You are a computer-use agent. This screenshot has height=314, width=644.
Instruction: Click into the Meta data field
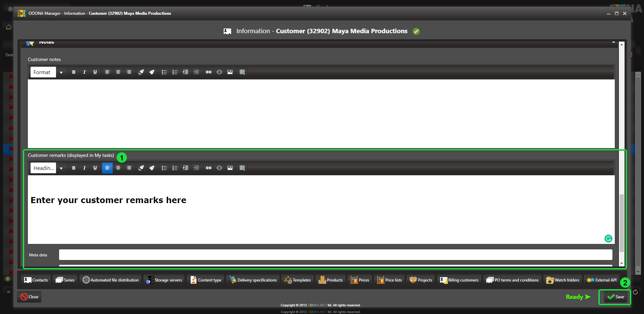[335, 255]
